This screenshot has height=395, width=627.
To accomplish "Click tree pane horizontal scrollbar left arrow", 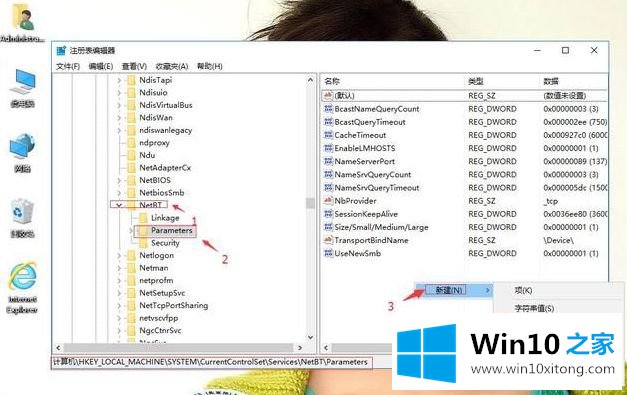I will 59,348.
